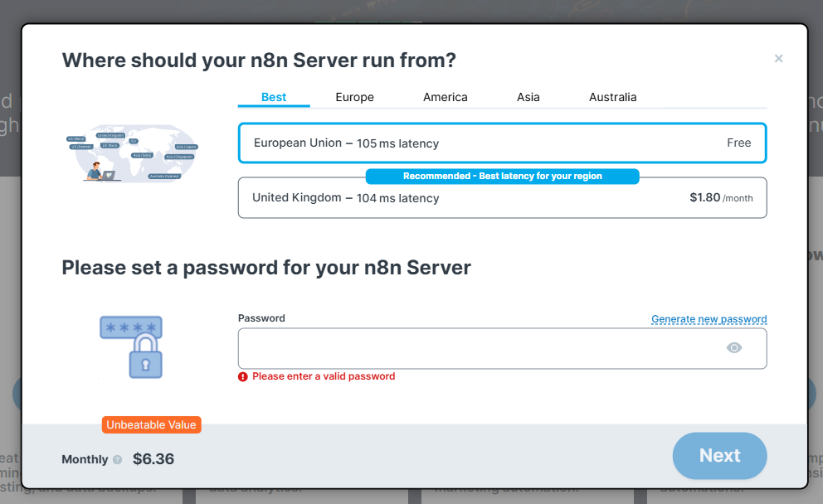
Task: Close the server location dialog
Action: (x=778, y=58)
